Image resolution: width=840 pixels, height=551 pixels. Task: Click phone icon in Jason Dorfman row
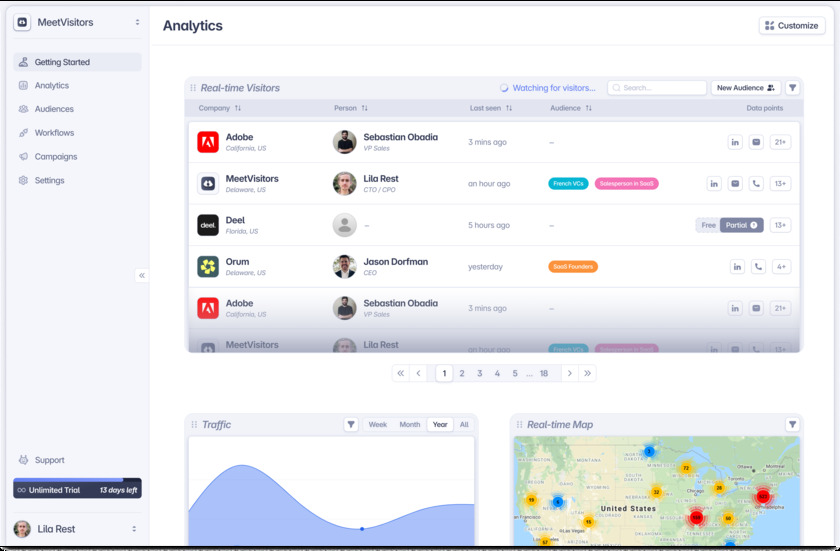[x=758, y=267]
